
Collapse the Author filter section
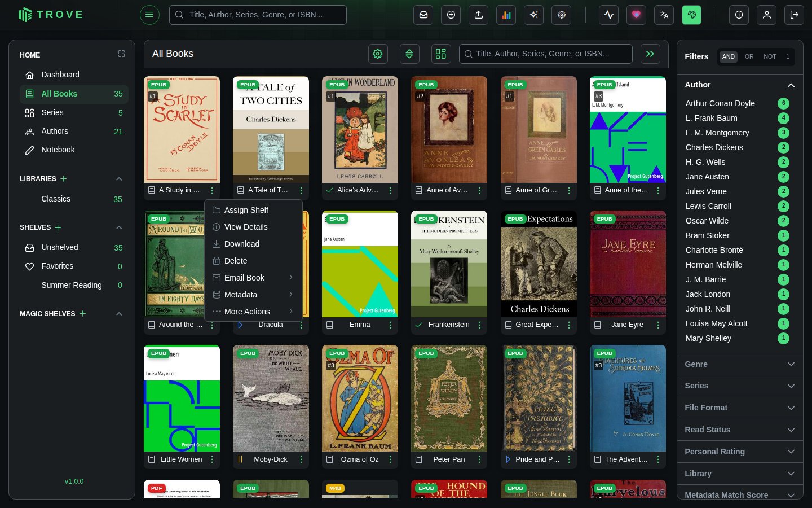pos(740,85)
